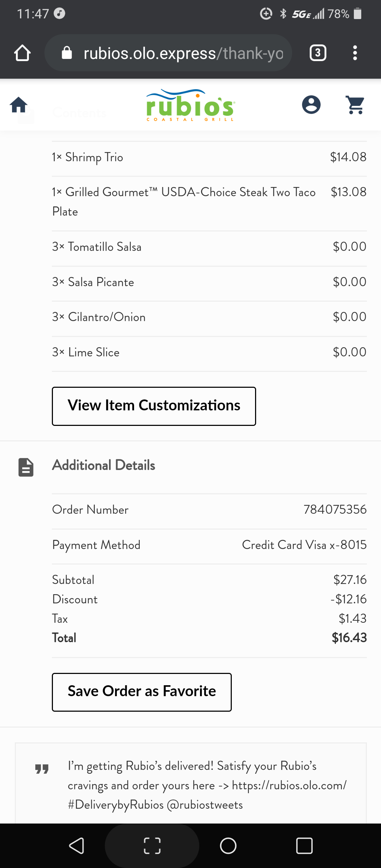Viewport: 381px width, 868px height.
Task: Open the account profile icon
Action: click(x=311, y=105)
